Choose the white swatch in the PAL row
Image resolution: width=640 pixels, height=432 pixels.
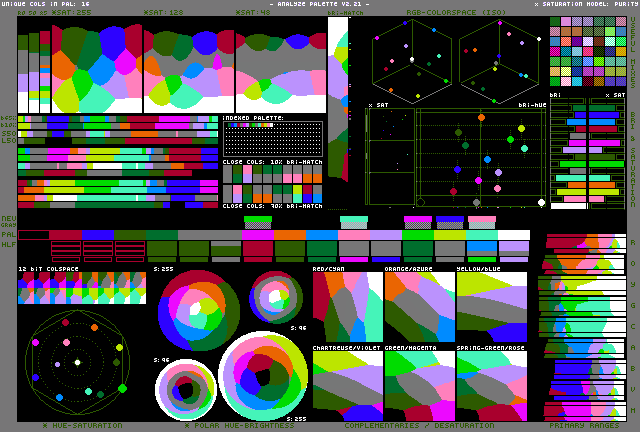coord(514,235)
